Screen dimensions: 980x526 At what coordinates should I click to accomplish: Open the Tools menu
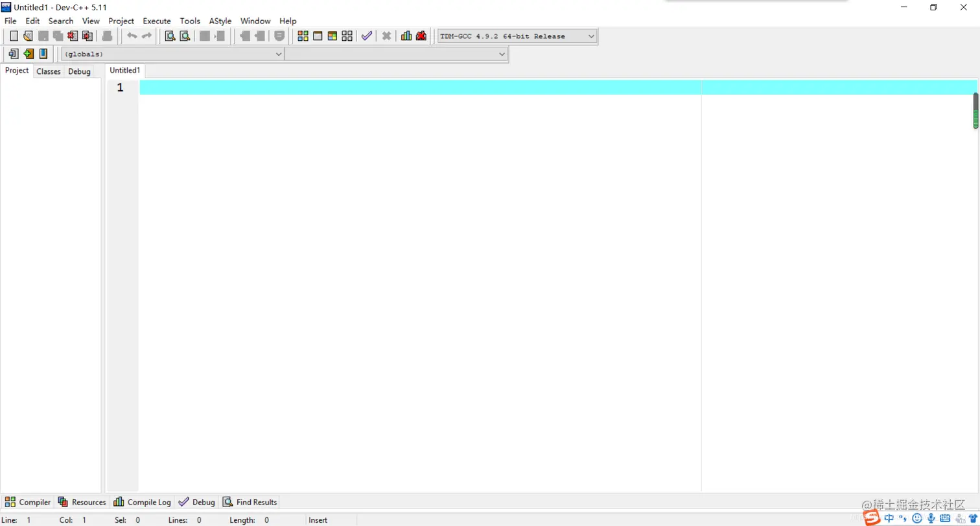click(x=190, y=21)
